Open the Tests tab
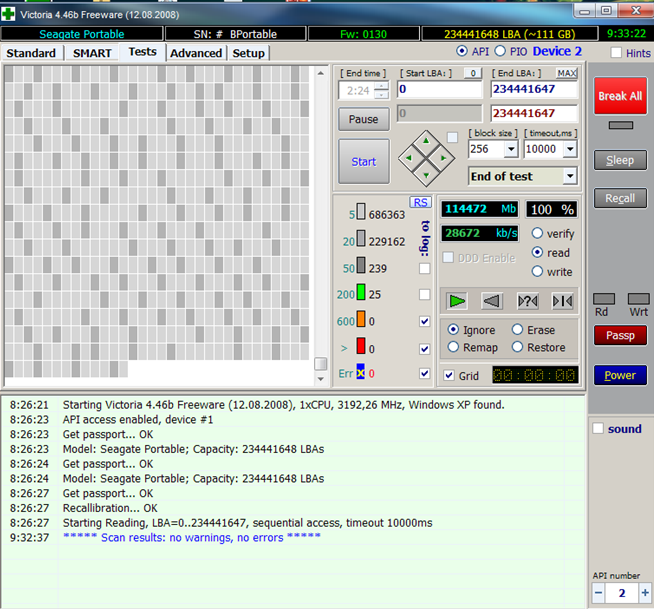Viewport: 655px width, 610px height. 142,52
